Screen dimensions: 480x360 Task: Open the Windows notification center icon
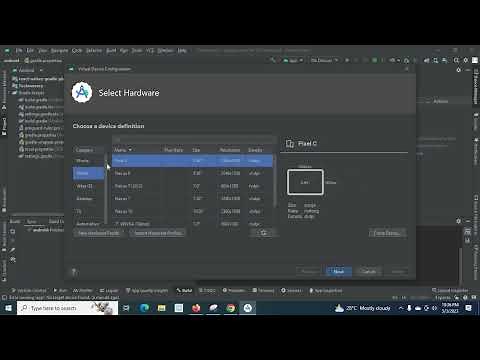click(x=468, y=308)
